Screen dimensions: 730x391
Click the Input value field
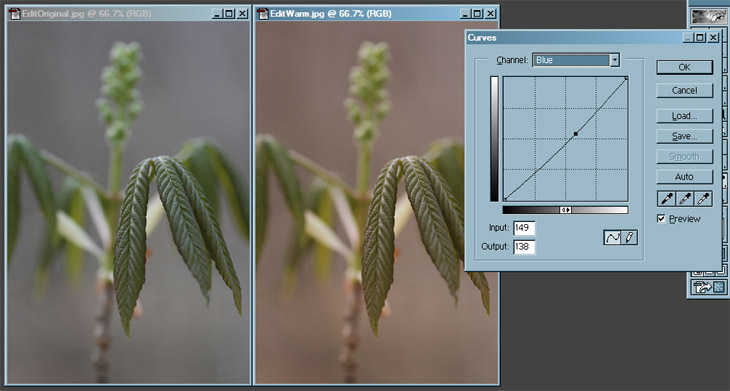tap(524, 228)
